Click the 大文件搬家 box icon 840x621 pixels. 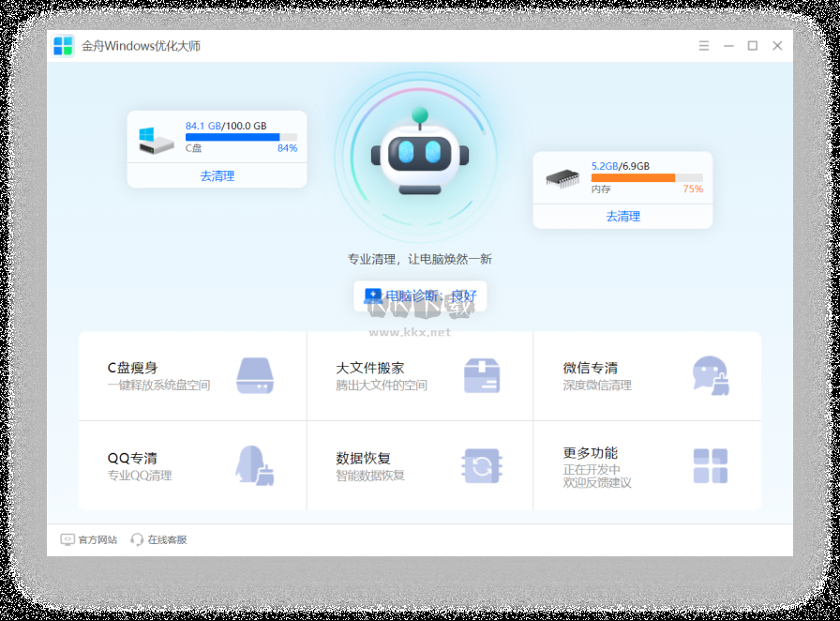click(x=482, y=375)
